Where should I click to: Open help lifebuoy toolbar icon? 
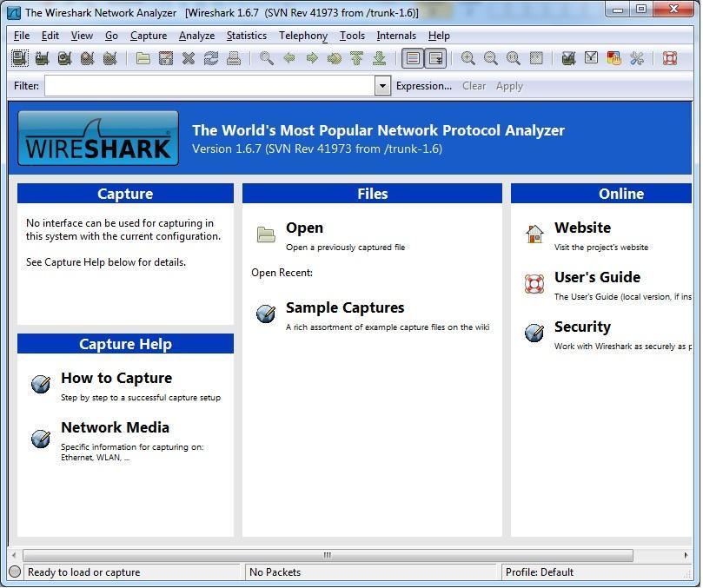click(670, 58)
